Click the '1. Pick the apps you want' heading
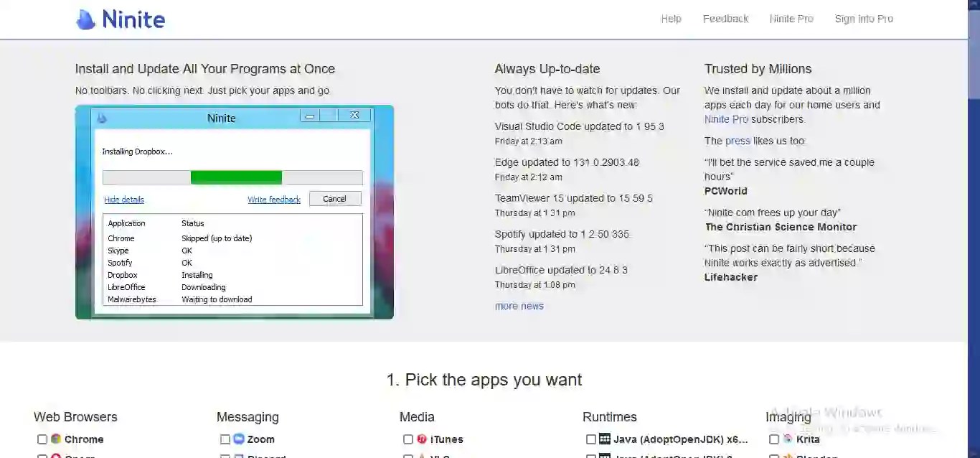This screenshot has width=980, height=458. (x=484, y=380)
